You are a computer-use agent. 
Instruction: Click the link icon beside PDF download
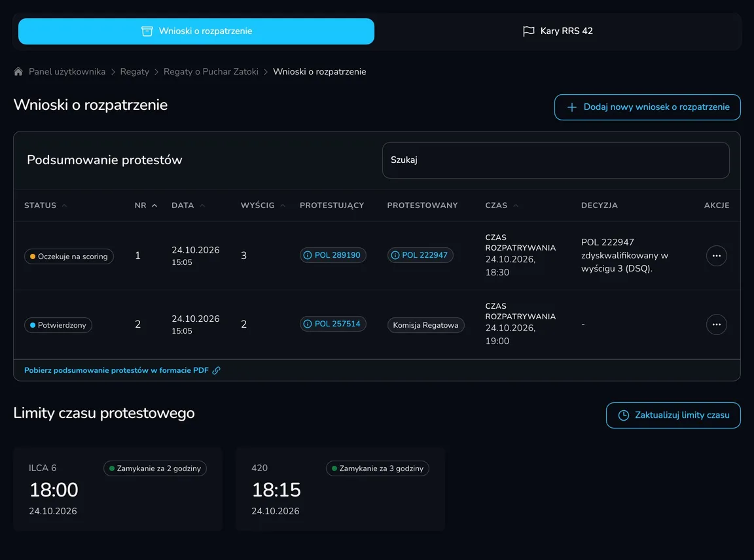[x=217, y=370]
